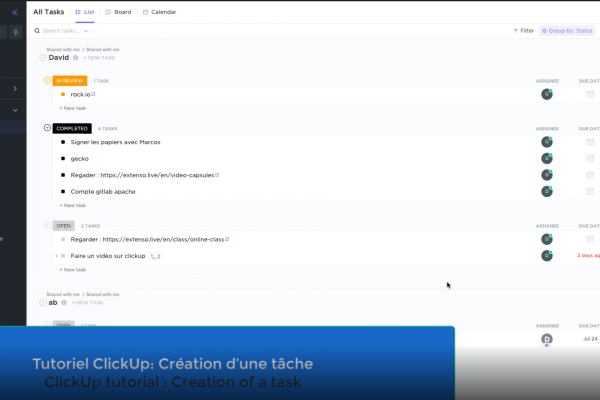Click assignee avatar for gecko
This screenshot has width=600, height=400.
[547, 158]
